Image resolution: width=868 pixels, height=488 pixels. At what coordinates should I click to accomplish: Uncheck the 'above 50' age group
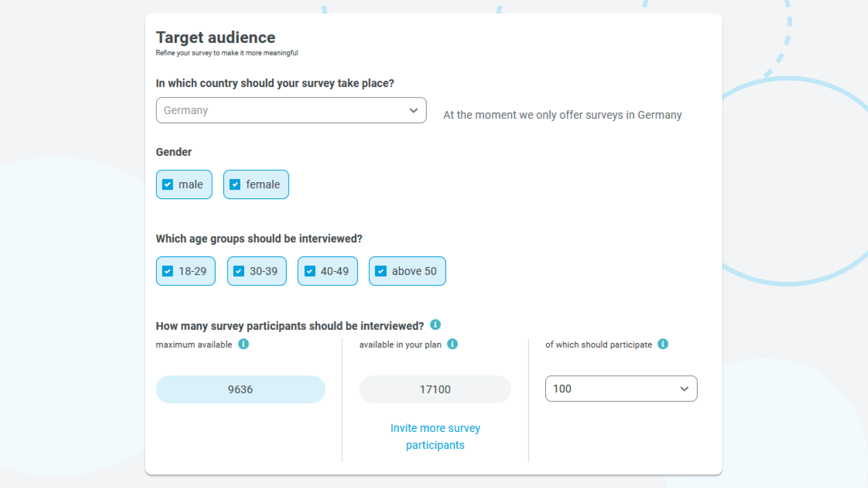click(381, 271)
